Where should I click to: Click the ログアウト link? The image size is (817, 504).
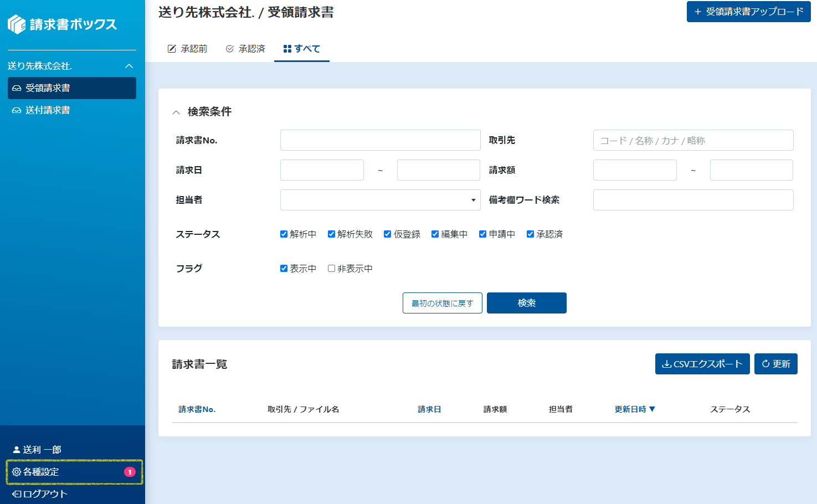[x=40, y=494]
